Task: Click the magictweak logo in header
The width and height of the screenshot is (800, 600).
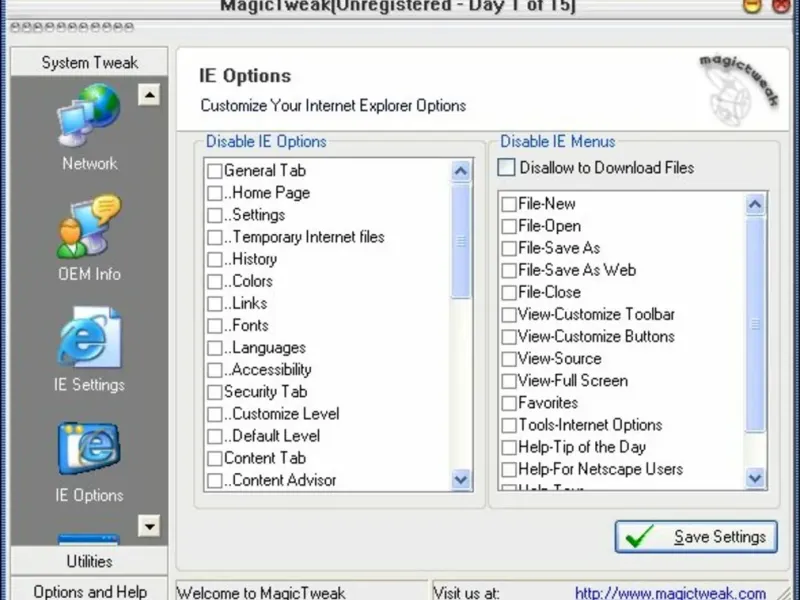Action: click(x=738, y=90)
